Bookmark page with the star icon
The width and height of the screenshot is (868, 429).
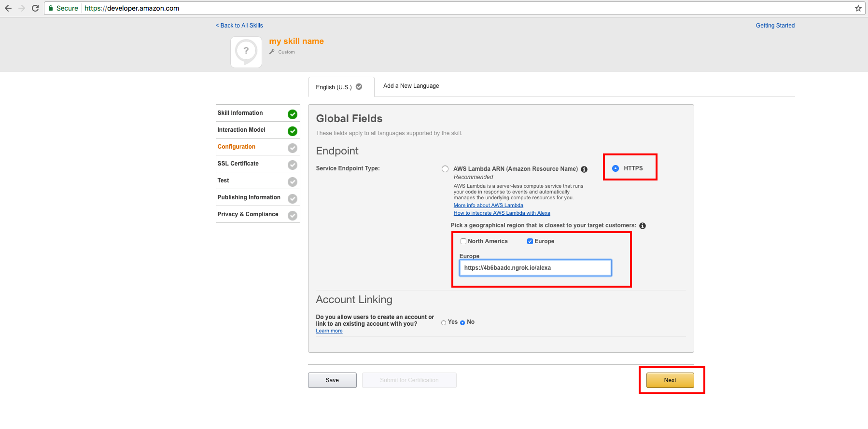point(858,8)
